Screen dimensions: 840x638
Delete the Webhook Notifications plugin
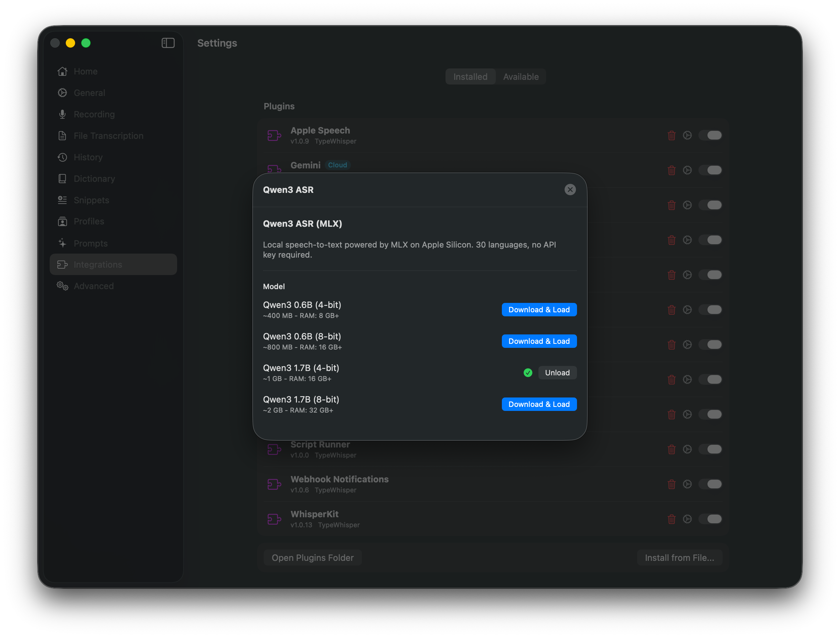(x=672, y=484)
